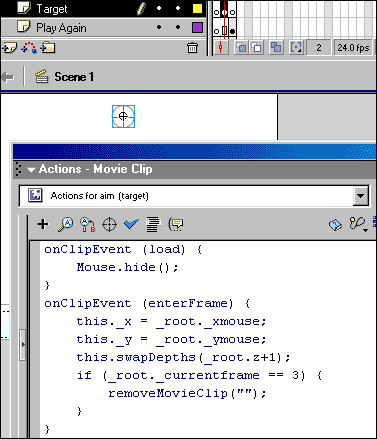Click the Mouse.hide(); code line
377x439 pixels.
pos(128,267)
